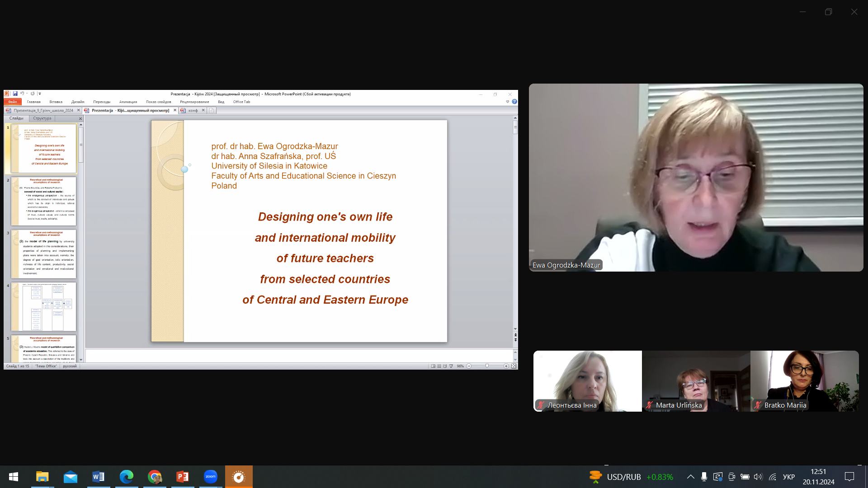This screenshot has width=868, height=488.
Task: Toggle Normal view button in status bar
Action: click(x=433, y=366)
